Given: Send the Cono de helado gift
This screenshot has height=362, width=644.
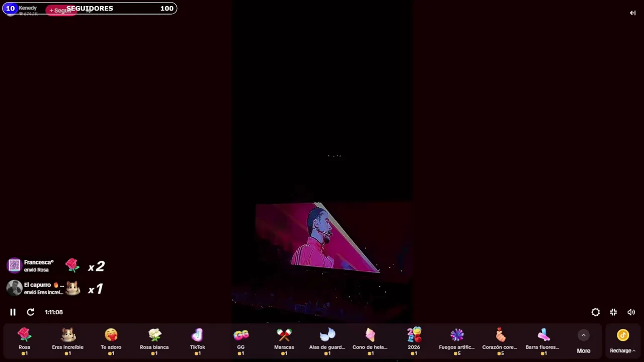Looking at the screenshot, I should [370, 341].
